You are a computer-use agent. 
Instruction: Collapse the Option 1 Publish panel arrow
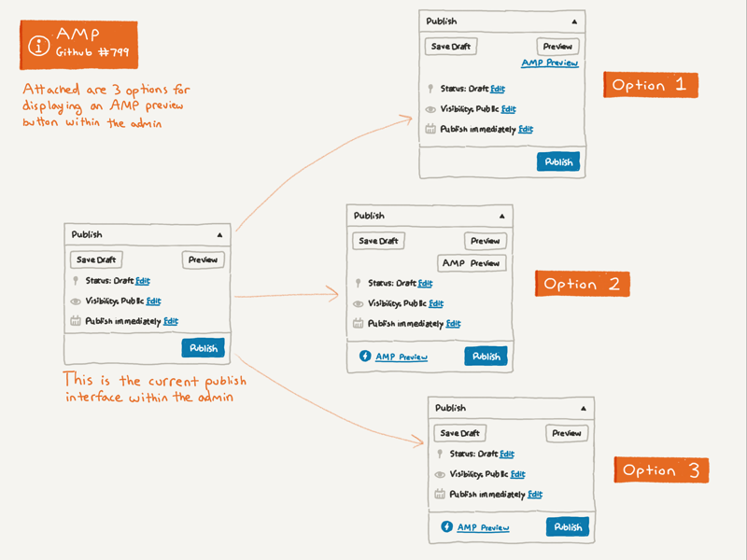click(574, 21)
